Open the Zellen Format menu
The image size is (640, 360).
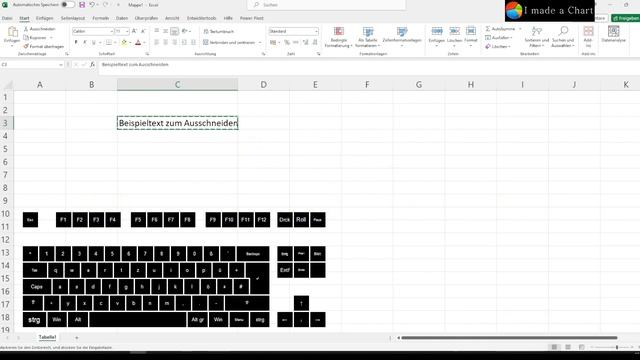[471, 35]
